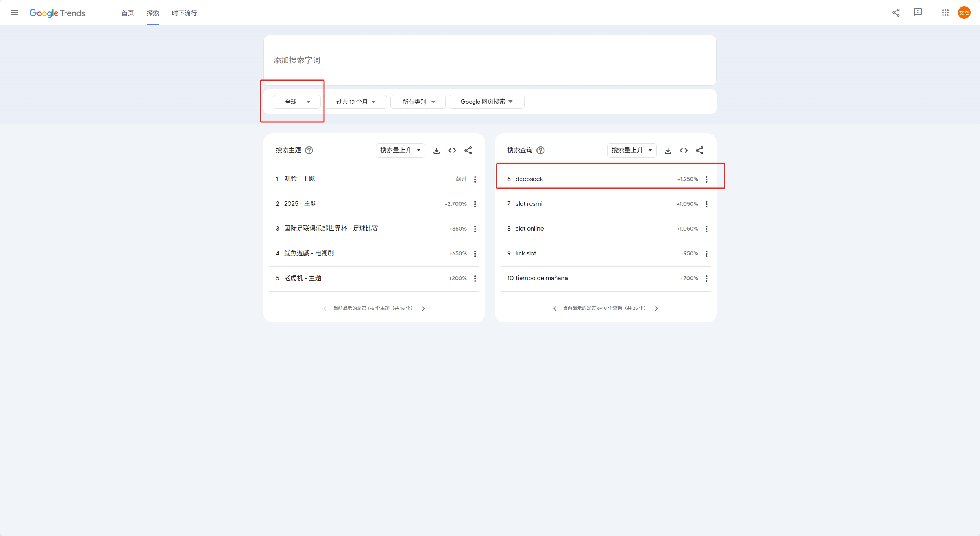The width and height of the screenshot is (980, 536).
Task: Open the Google apps grid
Action: pos(945,13)
